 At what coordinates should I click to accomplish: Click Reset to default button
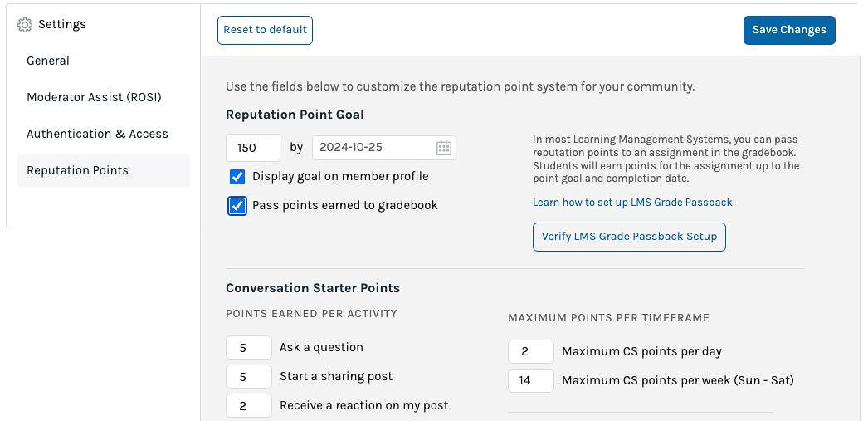[265, 30]
